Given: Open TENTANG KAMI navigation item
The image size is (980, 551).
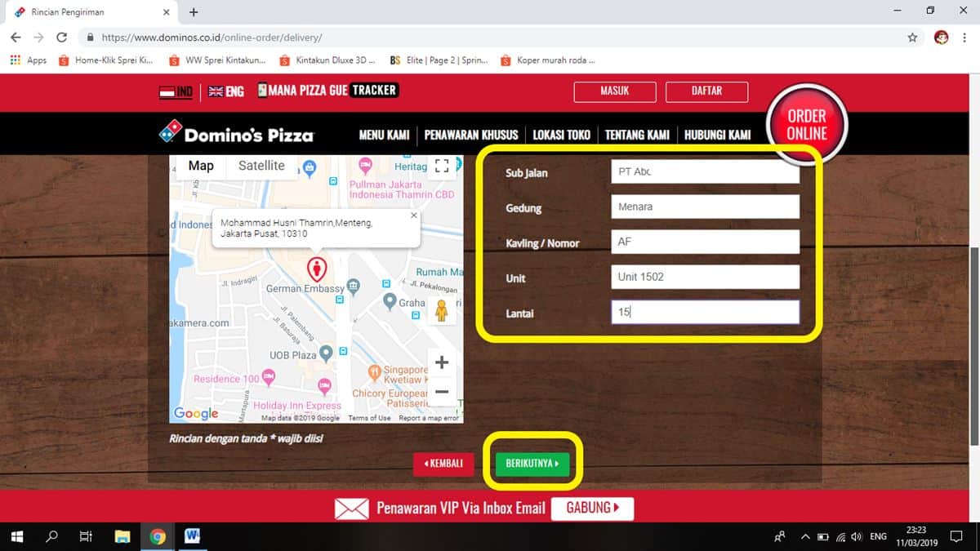Looking at the screenshot, I should pos(637,135).
